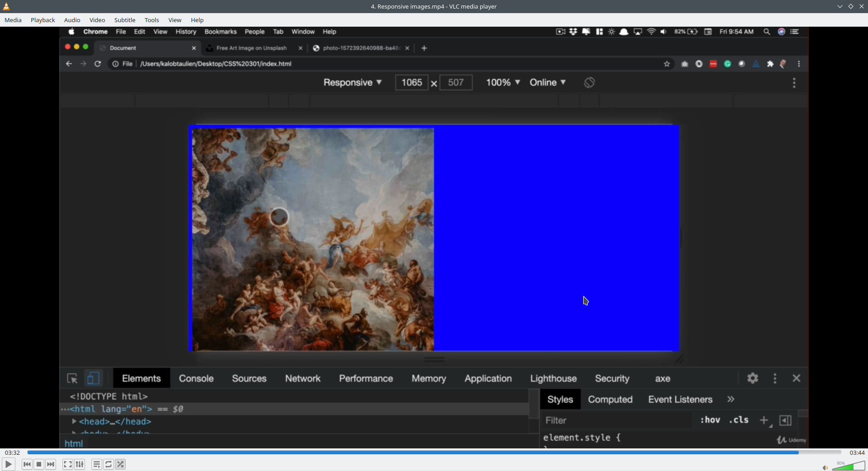Click the viewport width field 1065

[412, 83]
